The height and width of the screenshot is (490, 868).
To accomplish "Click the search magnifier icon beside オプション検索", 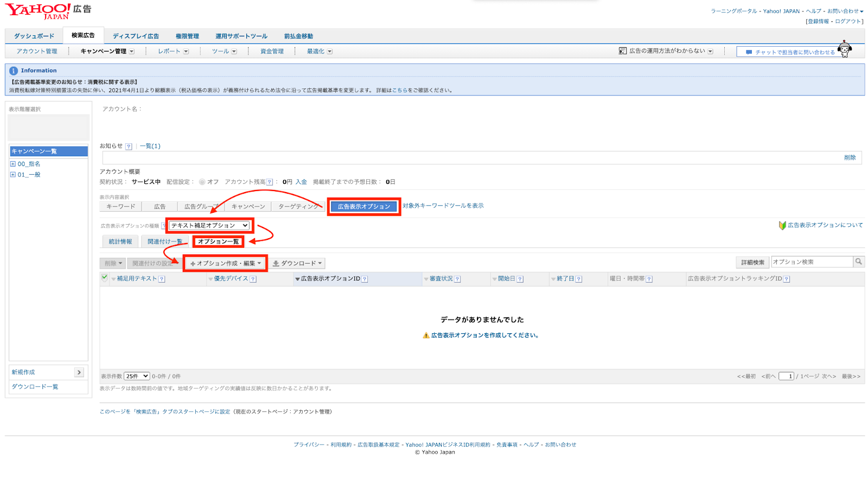I will pos(858,262).
